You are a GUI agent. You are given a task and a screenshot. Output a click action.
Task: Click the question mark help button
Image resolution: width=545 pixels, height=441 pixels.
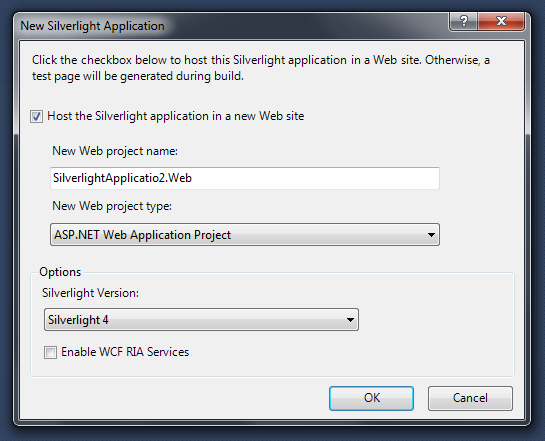[x=464, y=22]
